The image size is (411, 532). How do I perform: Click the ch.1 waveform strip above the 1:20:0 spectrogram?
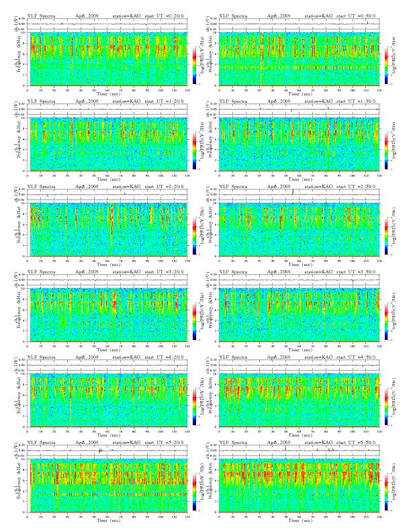coord(107,109)
